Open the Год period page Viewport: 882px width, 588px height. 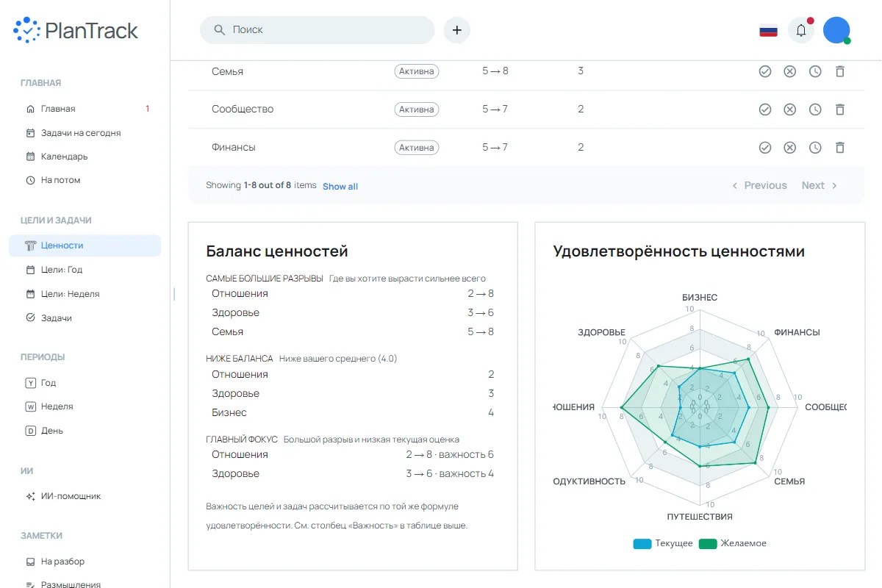point(85,383)
